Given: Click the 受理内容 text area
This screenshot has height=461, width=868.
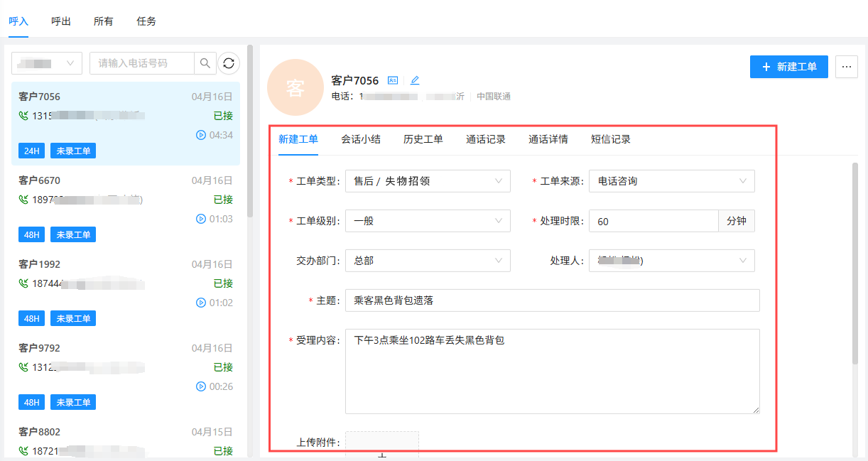Looking at the screenshot, I should coord(552,371).
